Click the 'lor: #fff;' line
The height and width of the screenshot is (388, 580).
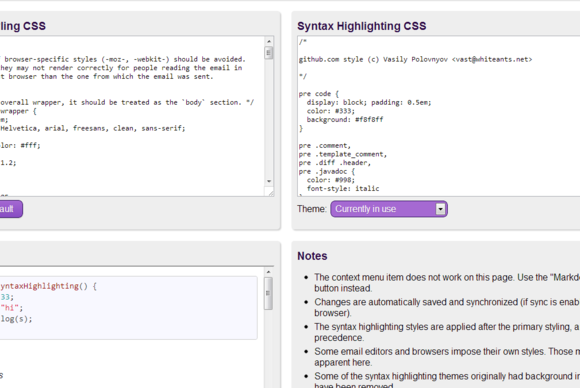pyautogui.click(x=20, y=145)
